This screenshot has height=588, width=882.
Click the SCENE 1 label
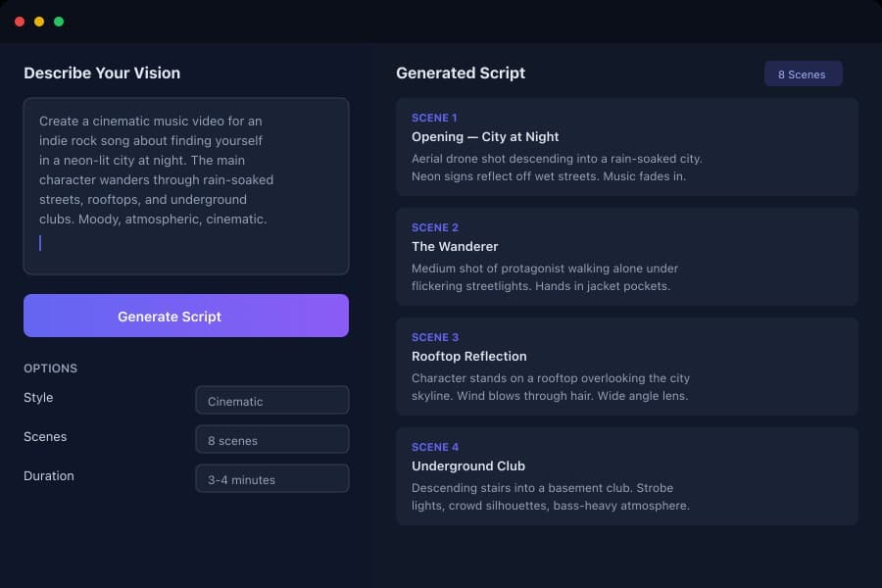[x=434, y=118]
